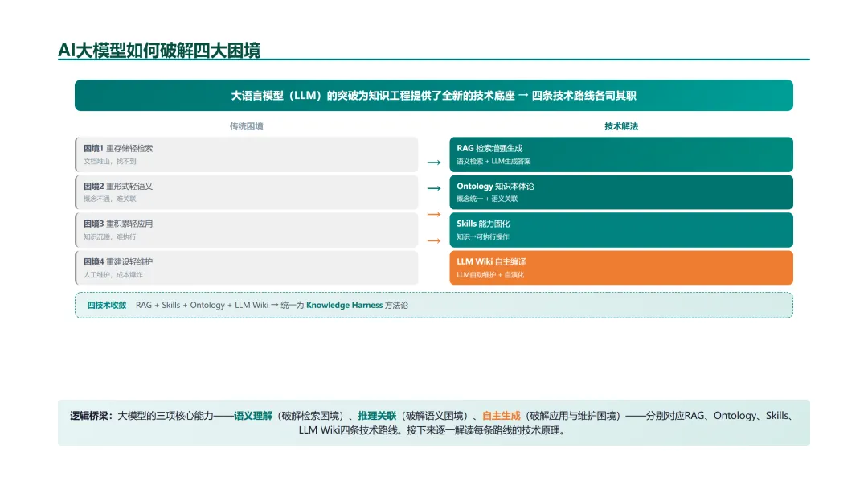Click the subtitle "文档堆山，找不到"
Screen dimensions: 868x489
110,161
